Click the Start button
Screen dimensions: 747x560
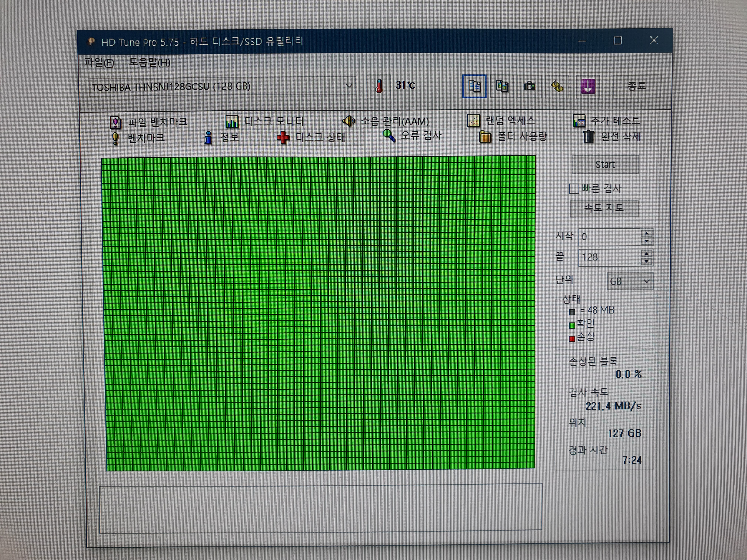tap(605, 165)
